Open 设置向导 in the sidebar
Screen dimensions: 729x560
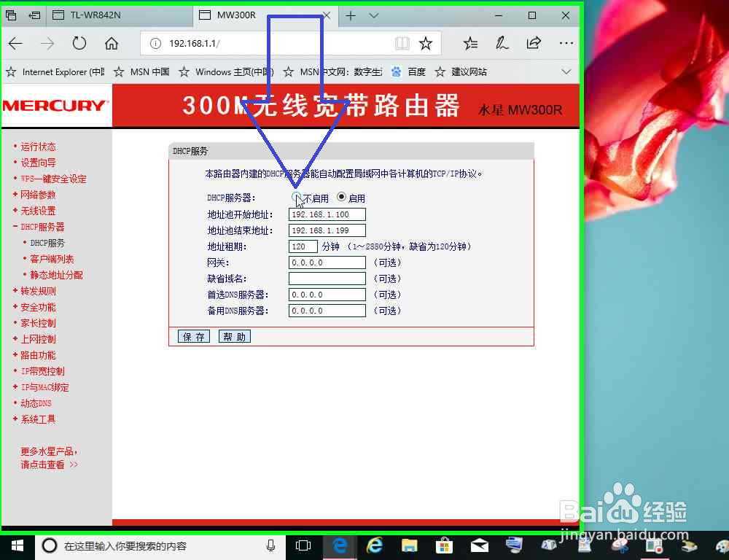38,163
